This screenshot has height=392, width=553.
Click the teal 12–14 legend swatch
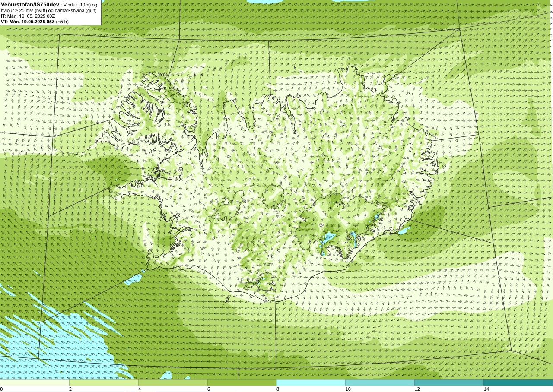pos(449,383)
